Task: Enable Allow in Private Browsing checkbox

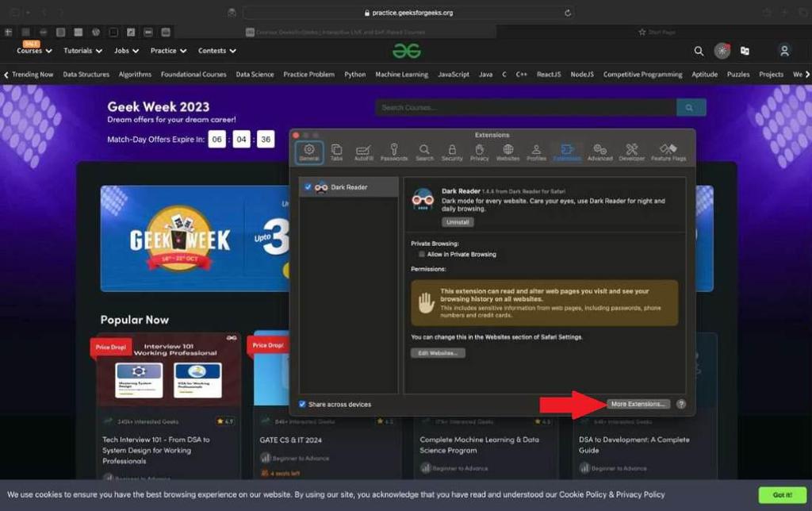Action: [x=422, y=255]
